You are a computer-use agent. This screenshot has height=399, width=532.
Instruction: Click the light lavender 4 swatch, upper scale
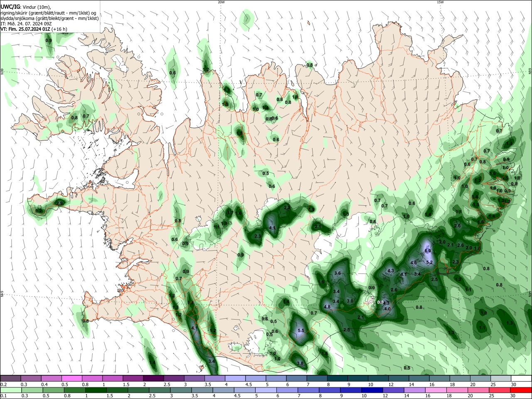tap(235, 378)
